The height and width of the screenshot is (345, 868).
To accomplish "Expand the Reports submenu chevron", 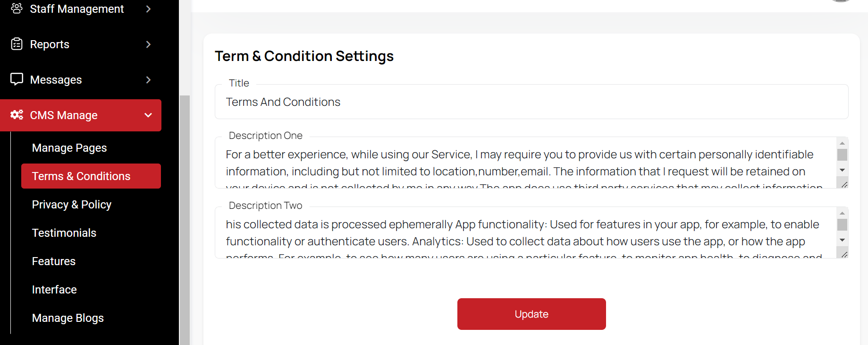I will [x=148, y=44].
